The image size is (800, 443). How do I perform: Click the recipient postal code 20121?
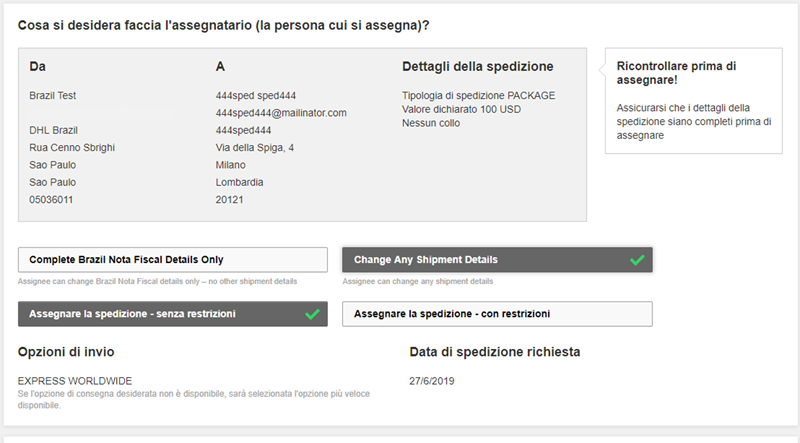click(x=230, y=200)
